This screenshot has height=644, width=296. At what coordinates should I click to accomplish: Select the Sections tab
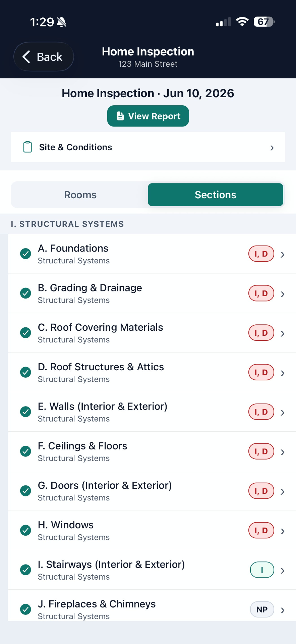tap(216, 195)
